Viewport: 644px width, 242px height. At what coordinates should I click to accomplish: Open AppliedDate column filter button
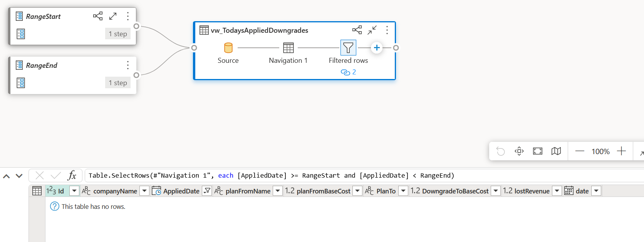[x=207, y=191]
